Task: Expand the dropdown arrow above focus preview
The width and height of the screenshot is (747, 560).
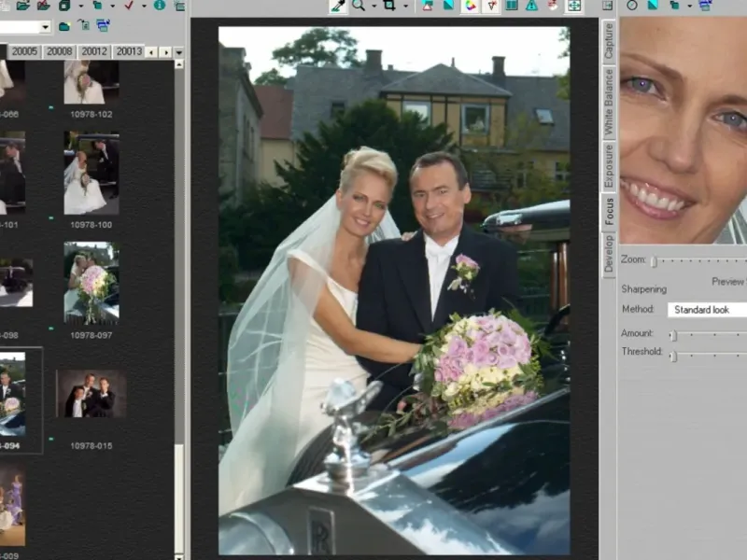Action: click(x=689, y=7)
